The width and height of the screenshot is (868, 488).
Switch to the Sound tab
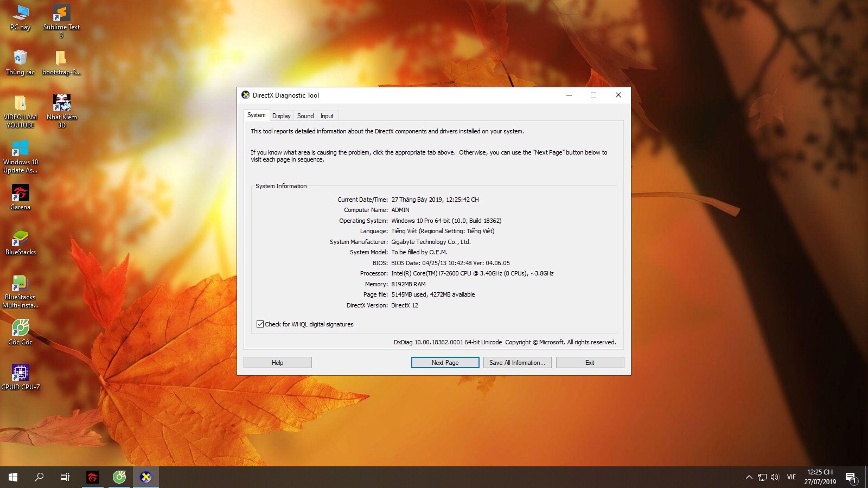click(305, 116)
